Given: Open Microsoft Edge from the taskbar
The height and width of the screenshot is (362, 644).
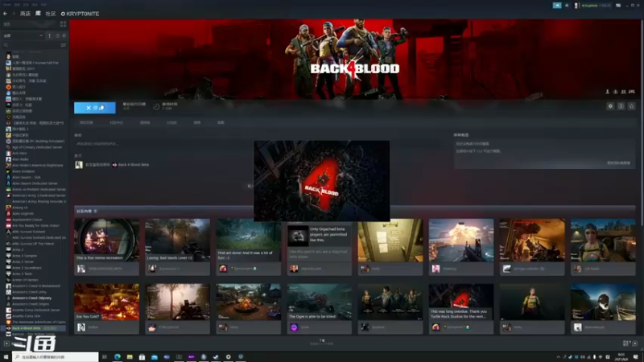Looking at the screenshot, I should click(x=118, y=356).
